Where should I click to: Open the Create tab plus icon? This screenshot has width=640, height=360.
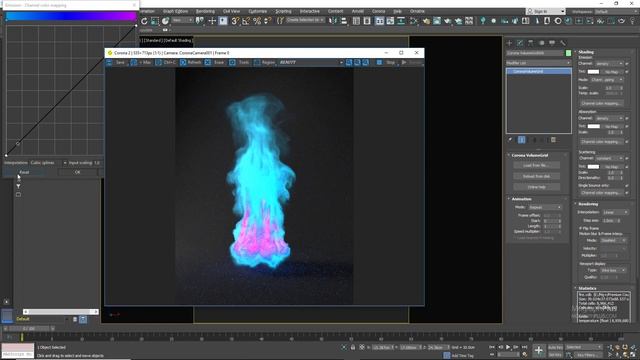509,43
